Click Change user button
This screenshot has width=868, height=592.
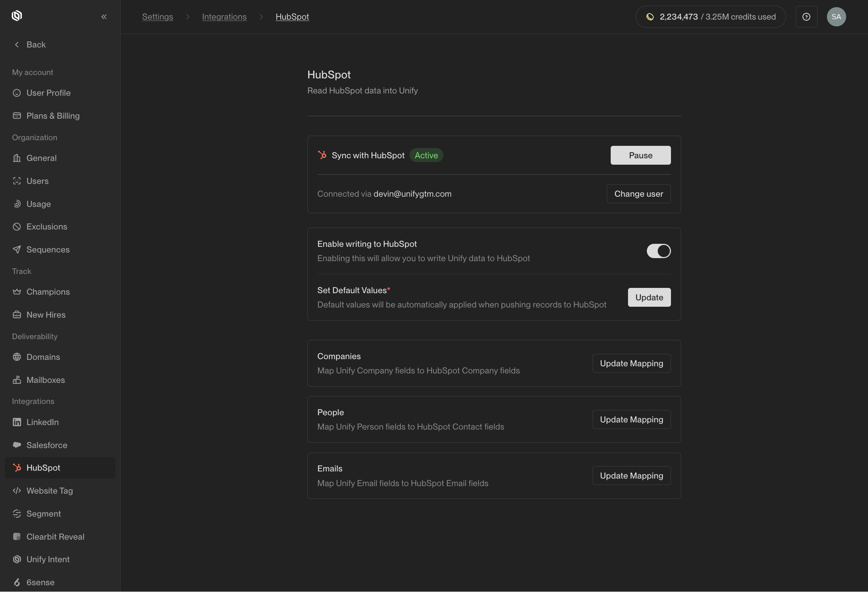coord(639,194)
